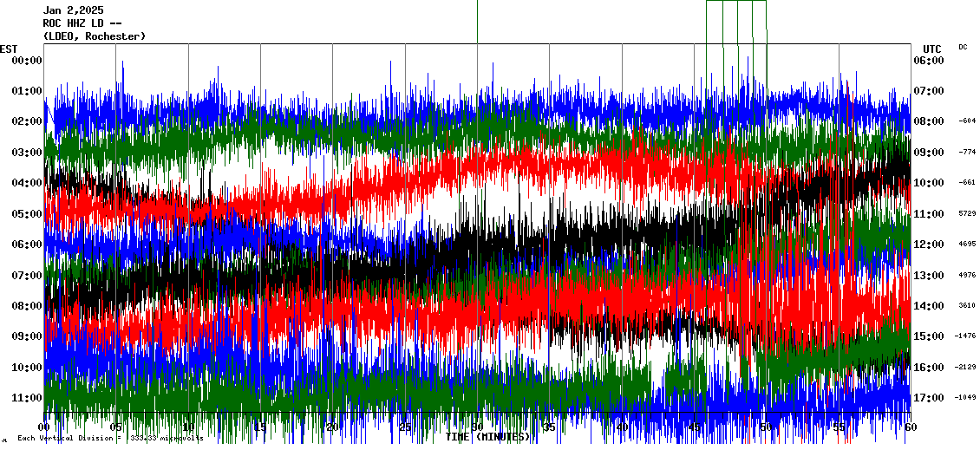Click the DC offset value -2129

(x=965, y=367)
